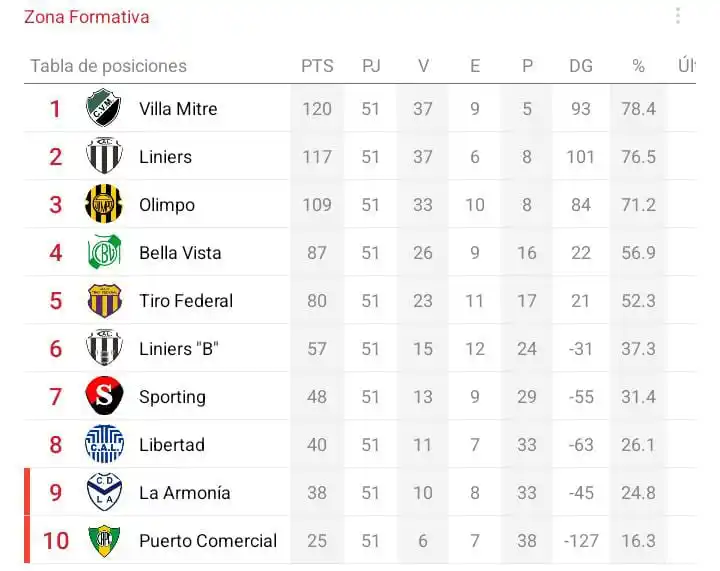Click the Tabla de posiciones heading
720x571 pixels.
(108, 66)
